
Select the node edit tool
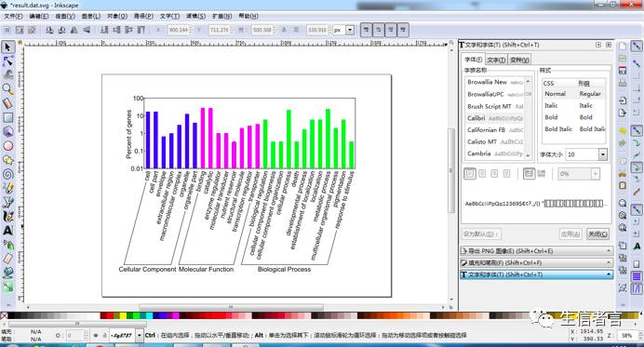tap(7, 61)
